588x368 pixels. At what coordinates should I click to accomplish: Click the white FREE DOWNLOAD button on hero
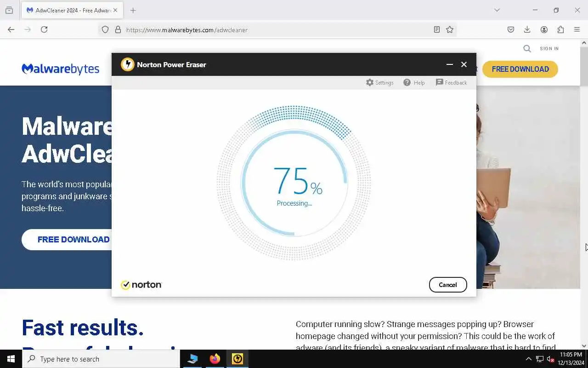[67, 240]
